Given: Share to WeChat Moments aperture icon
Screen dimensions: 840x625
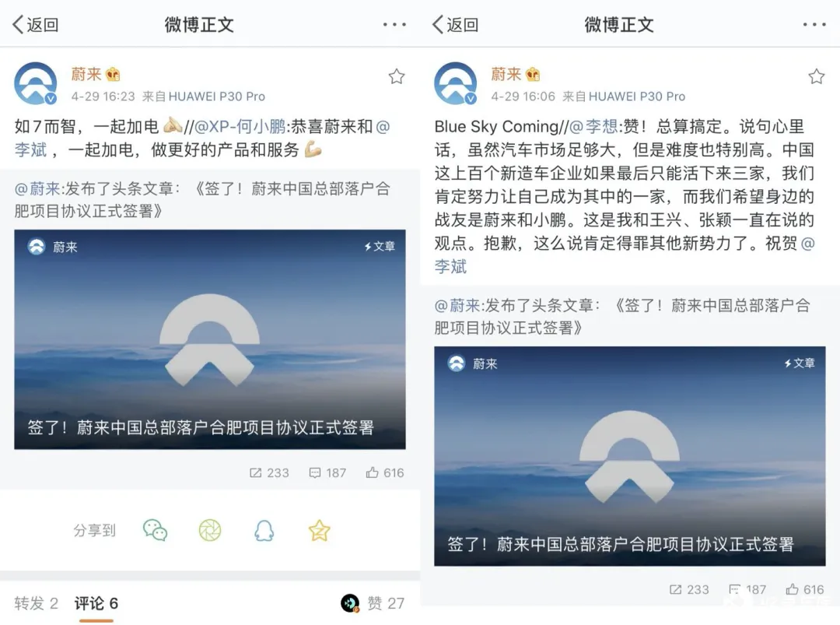Looking at the screenshot, I should click(210, 530).
